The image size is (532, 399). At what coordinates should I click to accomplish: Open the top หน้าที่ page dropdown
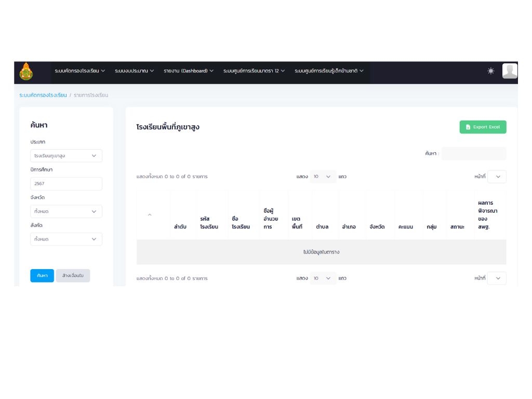coord(497,177)
